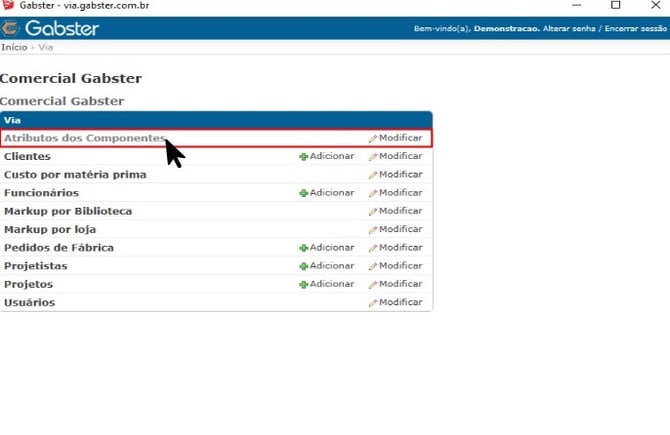Click Adicionar text for Pedidos de Fábrica

(332, 247)
